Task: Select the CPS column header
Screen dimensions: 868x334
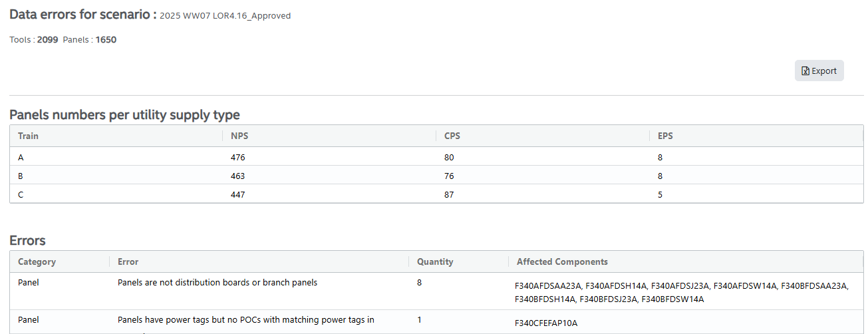Action: point(452,136)
